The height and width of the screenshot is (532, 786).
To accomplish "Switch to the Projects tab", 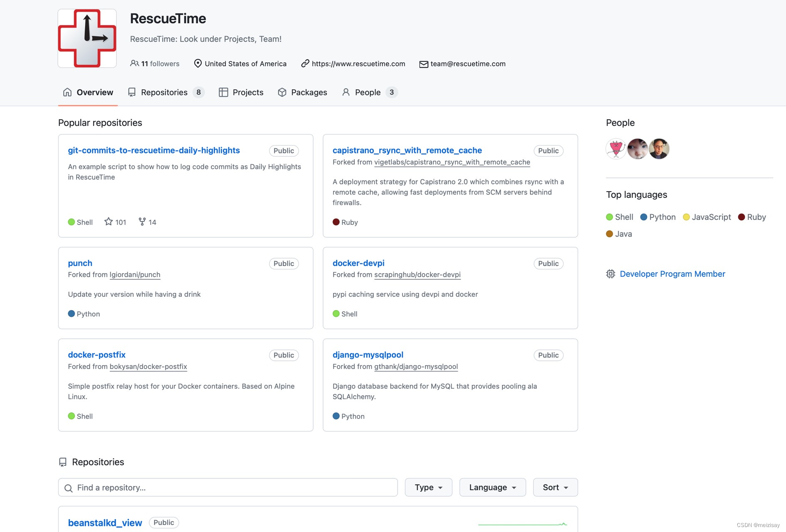I will [241, 92].
